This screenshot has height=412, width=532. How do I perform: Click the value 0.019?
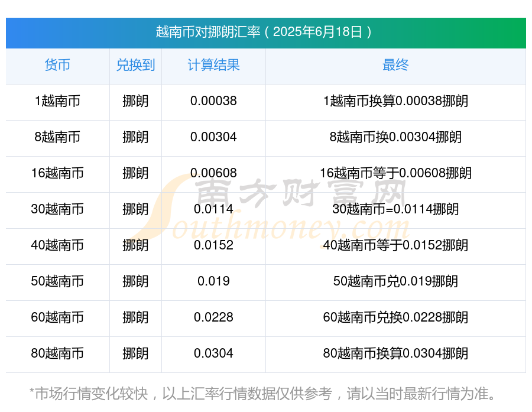coord(213,281)
